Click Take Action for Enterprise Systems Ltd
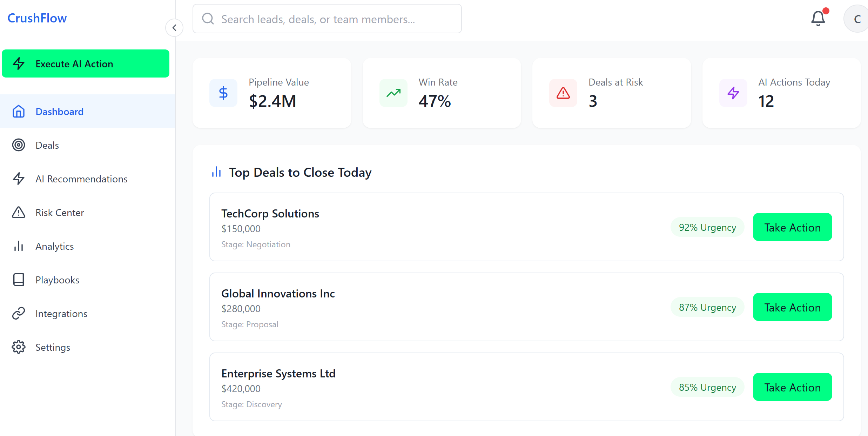This screenshot has height=436, width=868. (792, 387)
